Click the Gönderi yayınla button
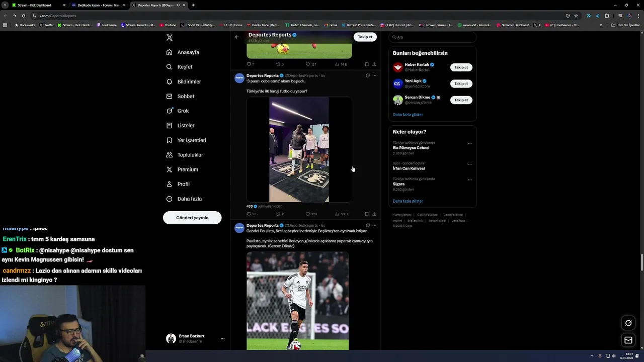This screenshot has height=362, width=644. (192, 218)
